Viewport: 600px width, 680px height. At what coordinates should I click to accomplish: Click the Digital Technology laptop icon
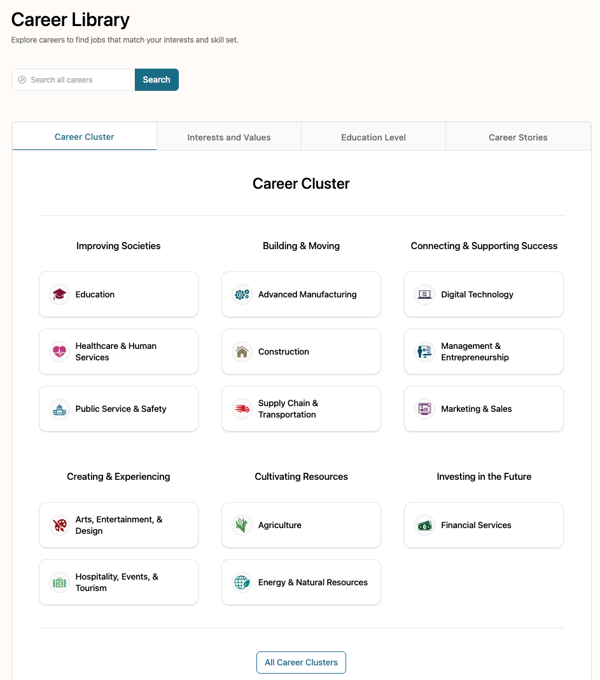click(x=424, y=294)
